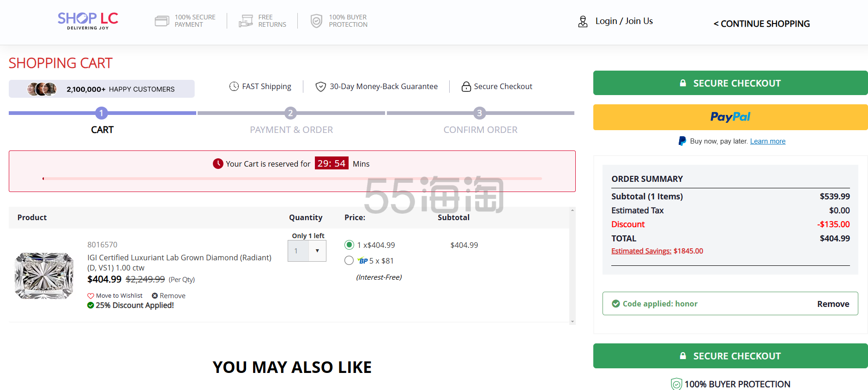
Task: Open the diamond product thumbnail
Action: (44, 276)
